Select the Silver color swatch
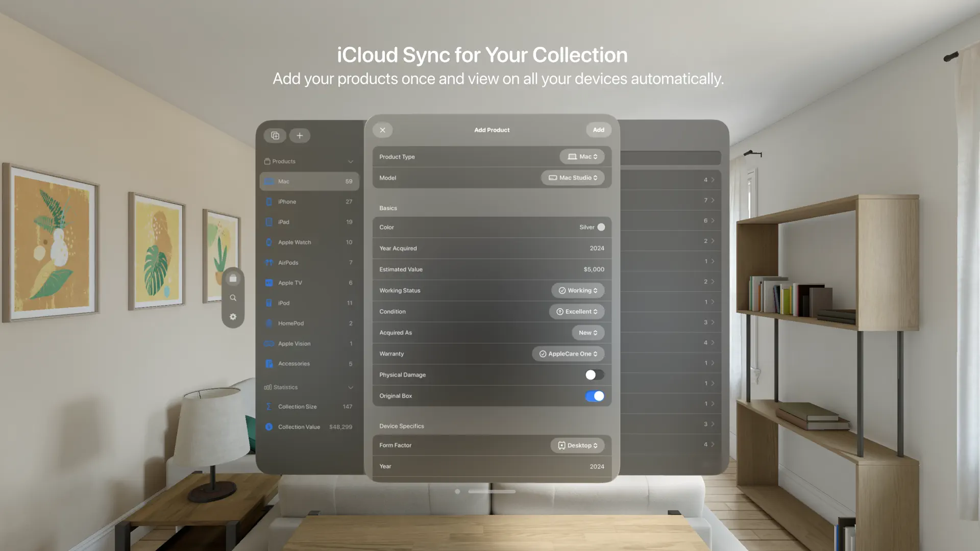 point(600,227)
